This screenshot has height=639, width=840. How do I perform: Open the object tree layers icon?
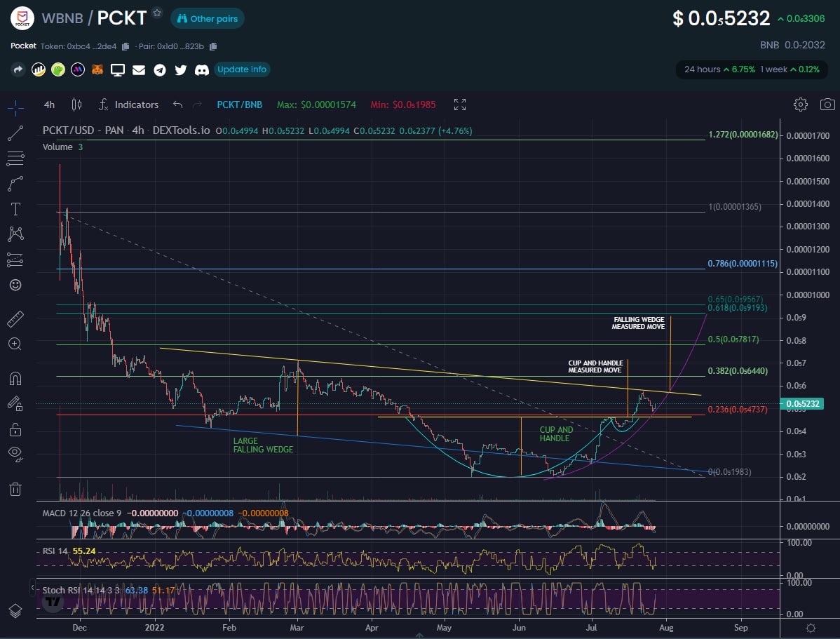coord(15,610)
